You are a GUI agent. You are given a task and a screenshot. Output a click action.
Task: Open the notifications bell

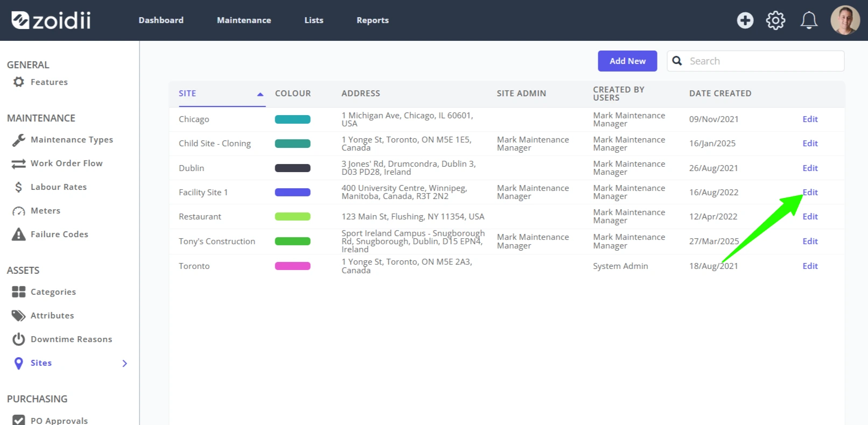coord(809,20)
